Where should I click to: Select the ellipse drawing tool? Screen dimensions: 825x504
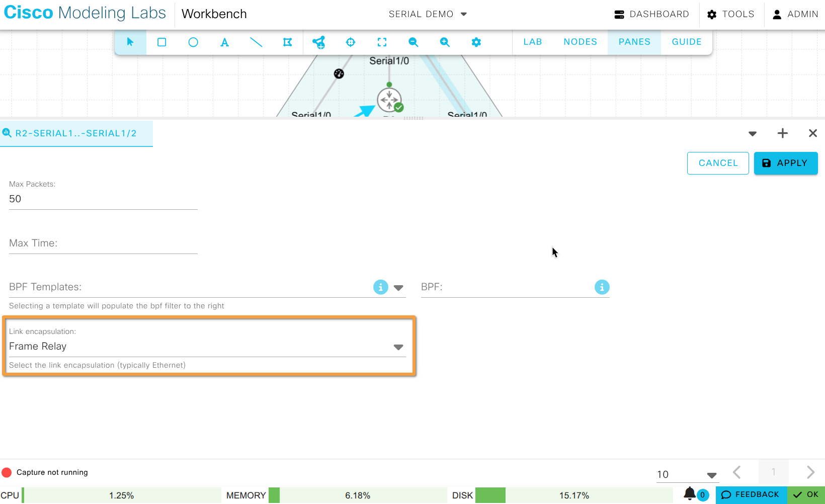tap(193, 42)
